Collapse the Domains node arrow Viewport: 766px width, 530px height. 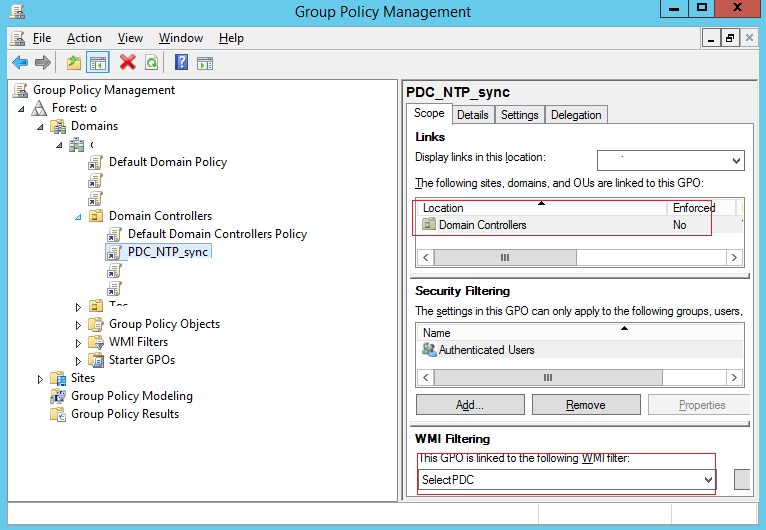(x=40, y=127)
